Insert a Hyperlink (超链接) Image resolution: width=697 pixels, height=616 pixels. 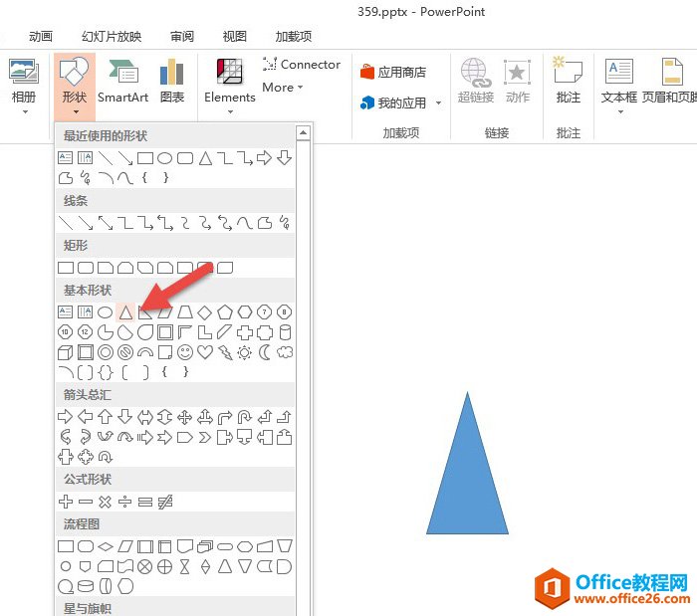pyautogui.click(x=476, y=81)
